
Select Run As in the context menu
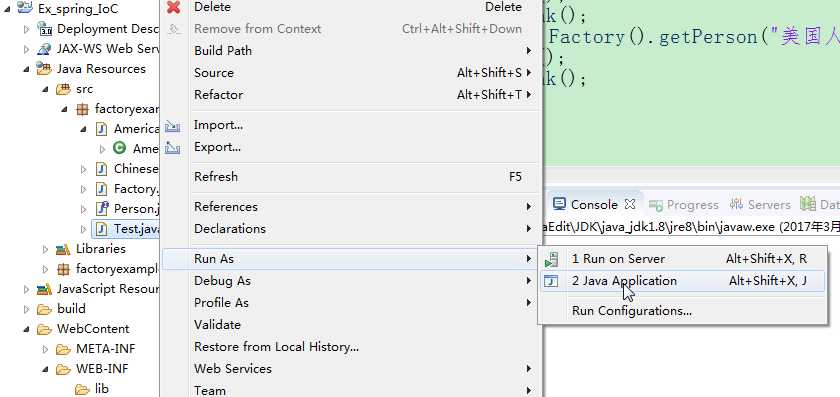click(351, 259)
